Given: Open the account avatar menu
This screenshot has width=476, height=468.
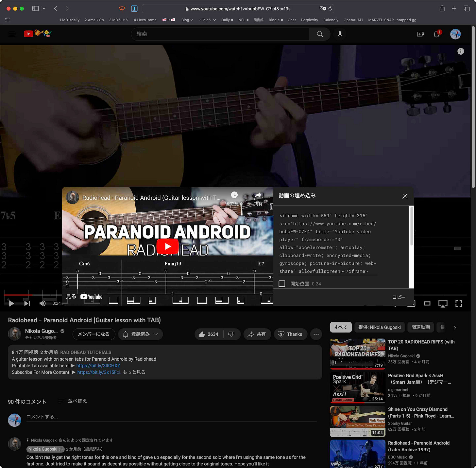Looking at the screenshot, I should click(455, 34).
